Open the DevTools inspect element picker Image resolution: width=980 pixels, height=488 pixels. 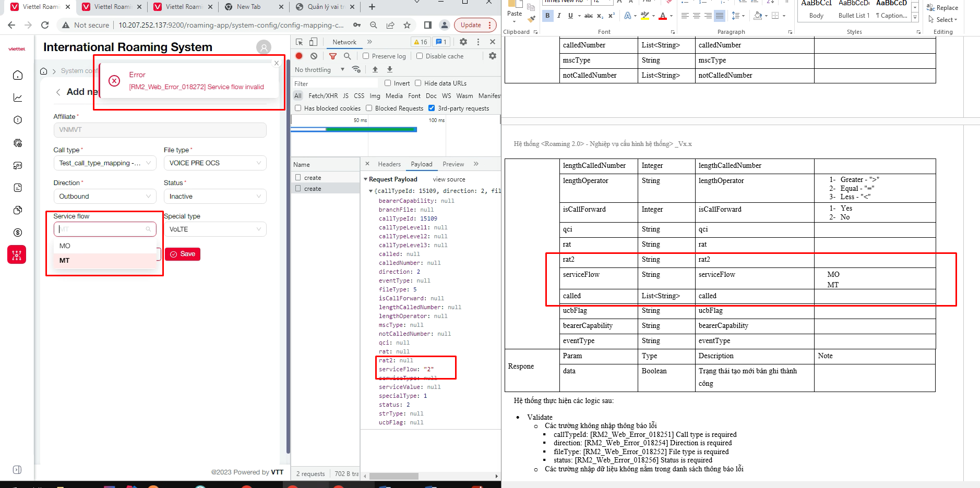tap(299, 42)
